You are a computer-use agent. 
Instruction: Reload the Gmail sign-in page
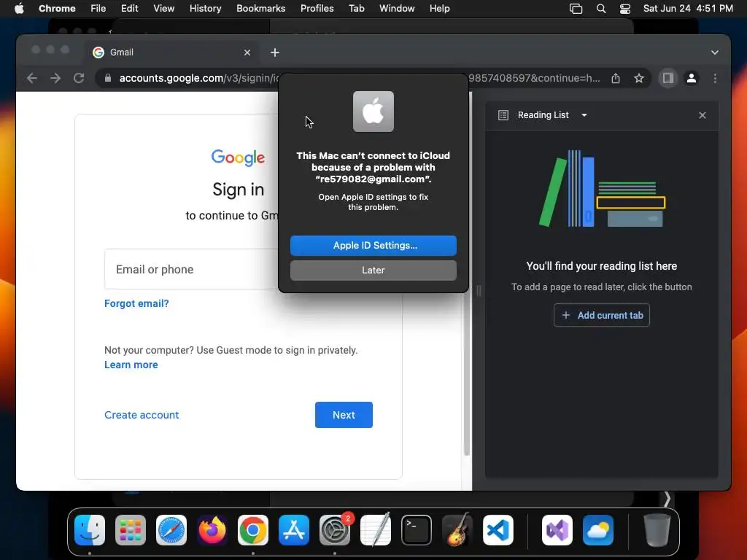(79, 78)
